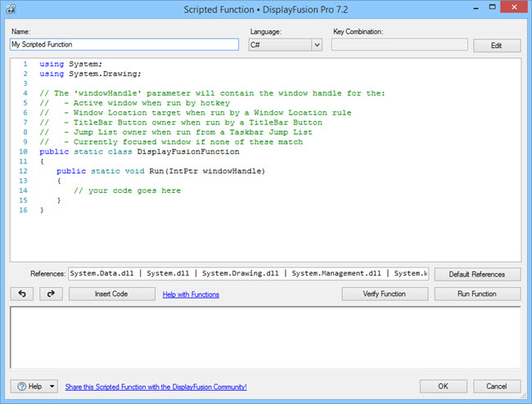
Task: Click the '// your code goes here' comment
Action: pyautogui.click(x=127, y=191)
